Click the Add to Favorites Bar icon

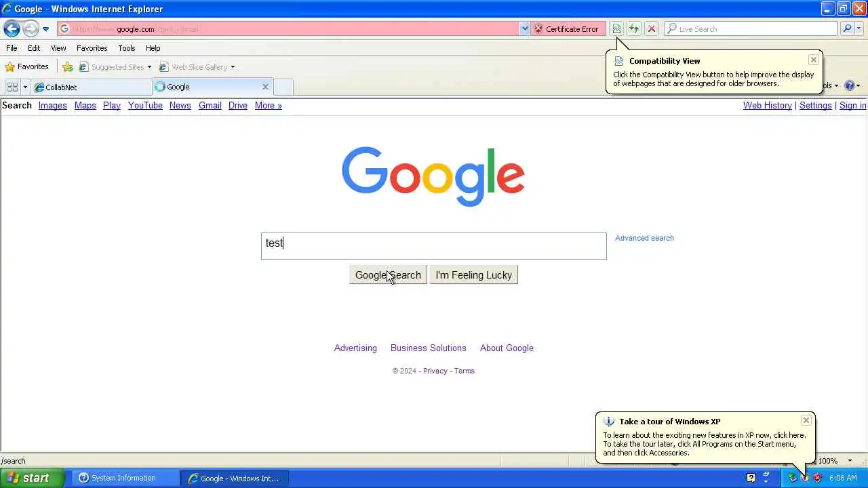pos(68,66)
